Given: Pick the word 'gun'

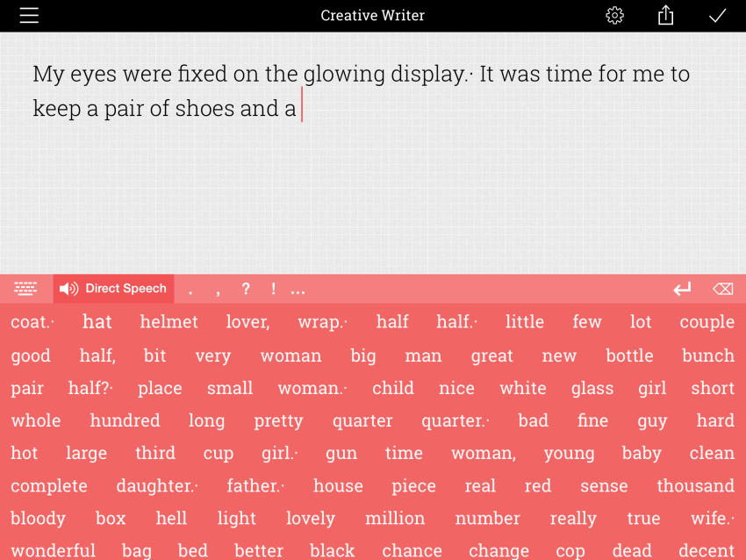Looking at the screenshot, I should coord(341,455).
